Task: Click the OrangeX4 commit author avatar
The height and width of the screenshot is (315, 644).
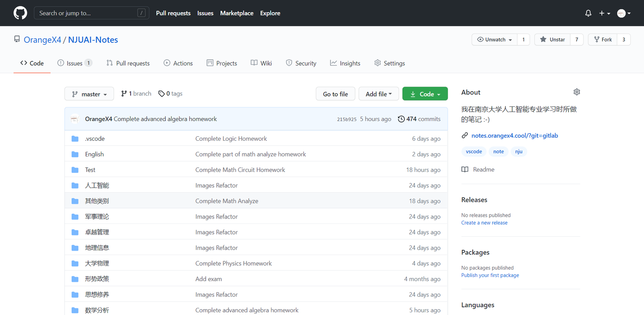Action: 75,119
